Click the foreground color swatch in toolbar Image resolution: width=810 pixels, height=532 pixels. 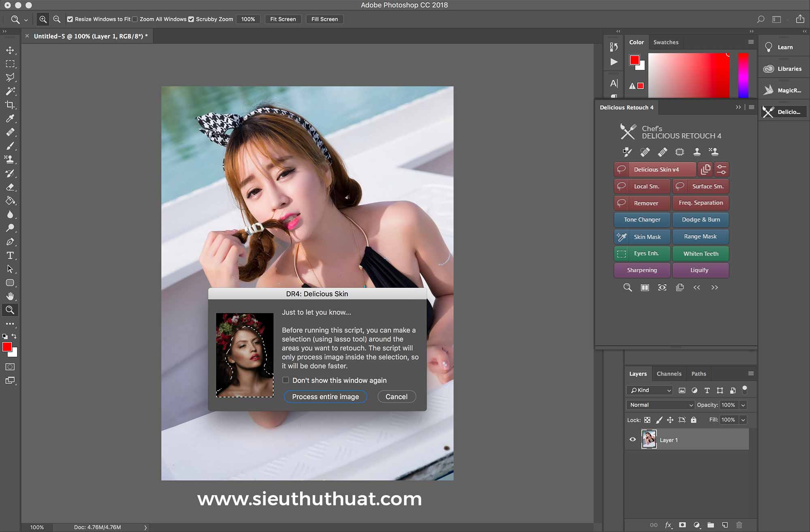tap(7, 347)
